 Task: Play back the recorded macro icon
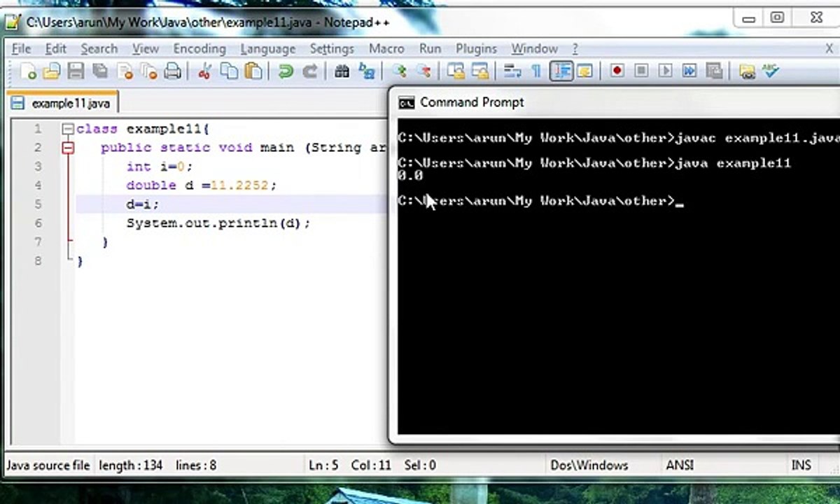[x=665, y=71]
